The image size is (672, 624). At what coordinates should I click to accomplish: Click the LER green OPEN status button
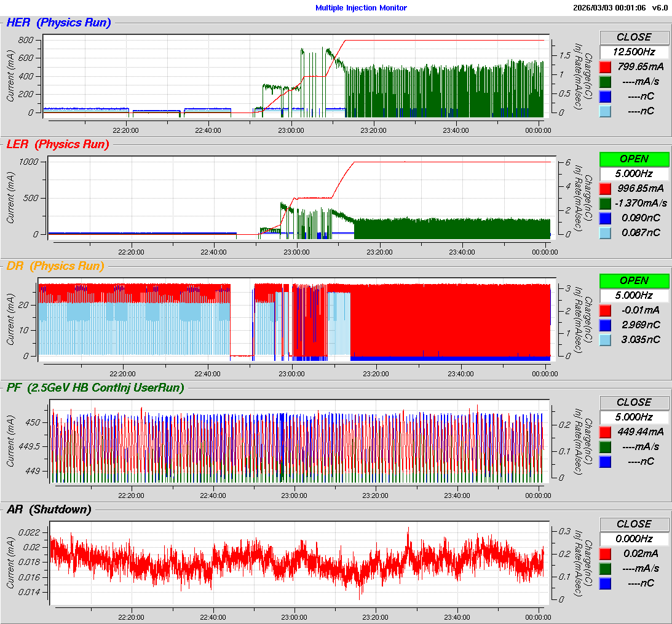[634, 159]
